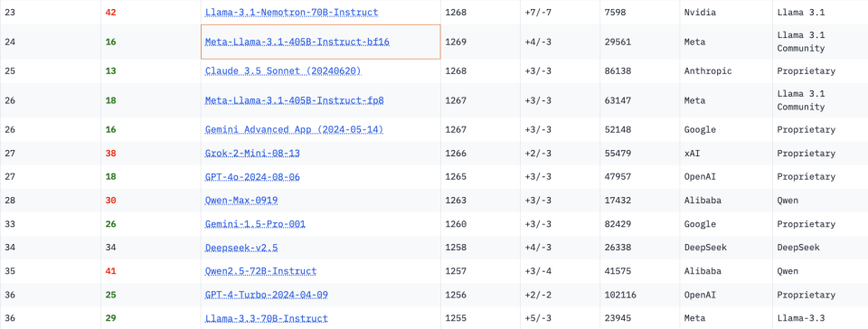The height and width of the screenshot is (329, 868).
Task: Click red rank 30 in Qwen-Max row
Action: tap(110, 200)
